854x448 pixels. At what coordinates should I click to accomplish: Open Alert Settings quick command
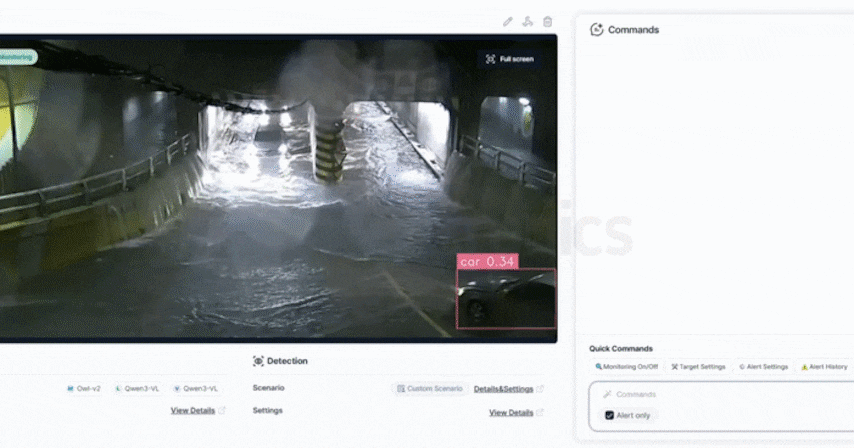click(x=764, y=367)
